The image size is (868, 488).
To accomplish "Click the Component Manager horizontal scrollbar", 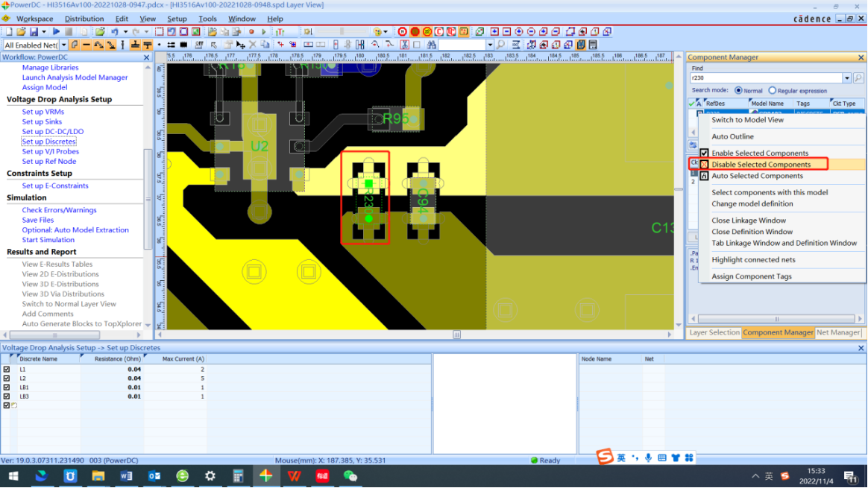I will [x=776, y=319].
